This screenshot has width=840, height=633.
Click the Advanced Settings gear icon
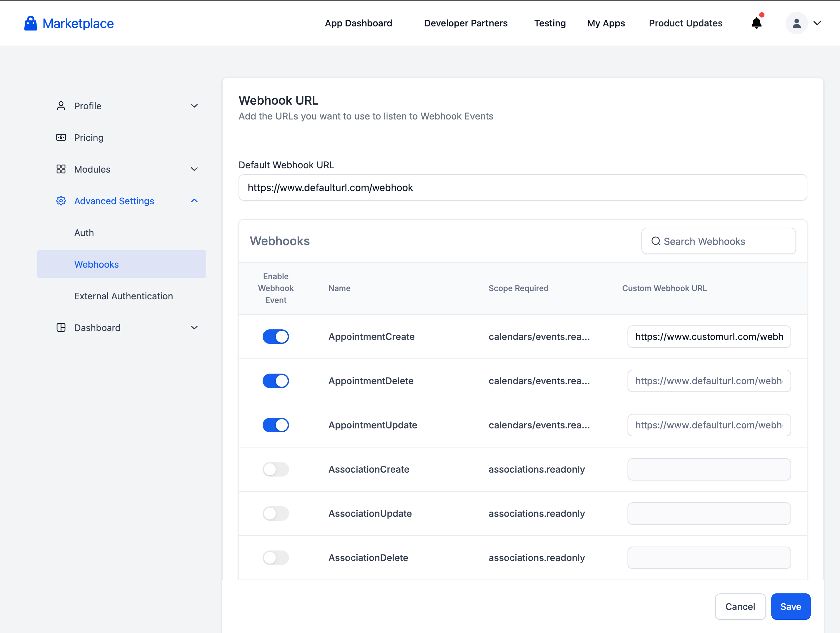[x=61, y=201]
